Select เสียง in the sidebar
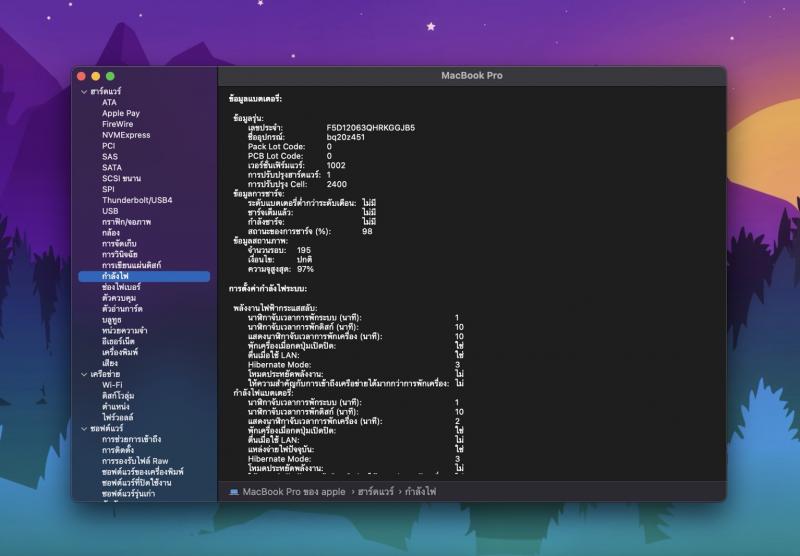 (110, 363)
